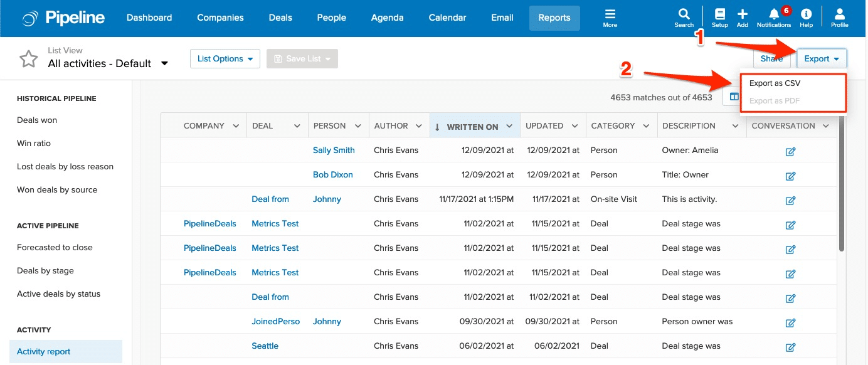This screenshot has height=365, width=868.
Task: Go to the Deals tab
Action: pos(280,18)
